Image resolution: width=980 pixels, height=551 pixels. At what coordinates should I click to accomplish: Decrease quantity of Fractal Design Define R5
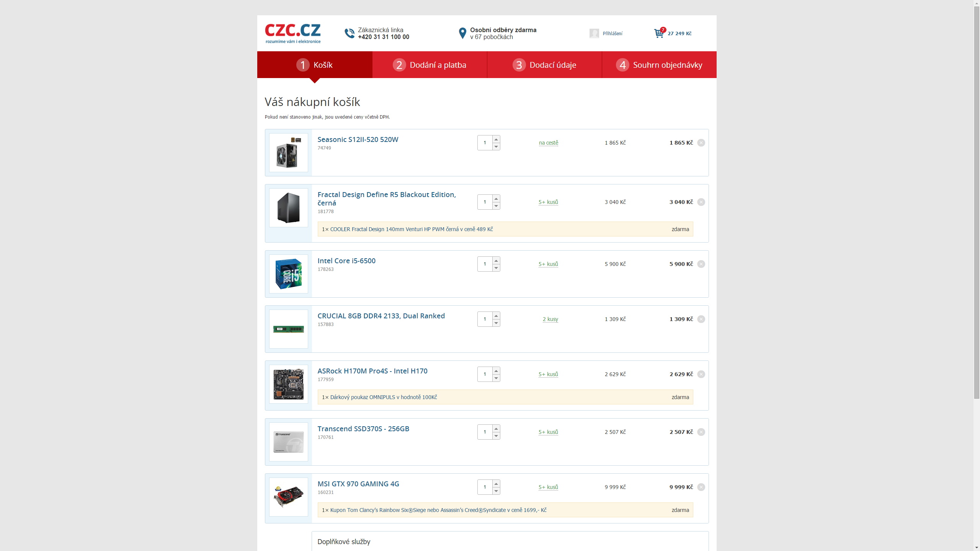pos(496,206)
